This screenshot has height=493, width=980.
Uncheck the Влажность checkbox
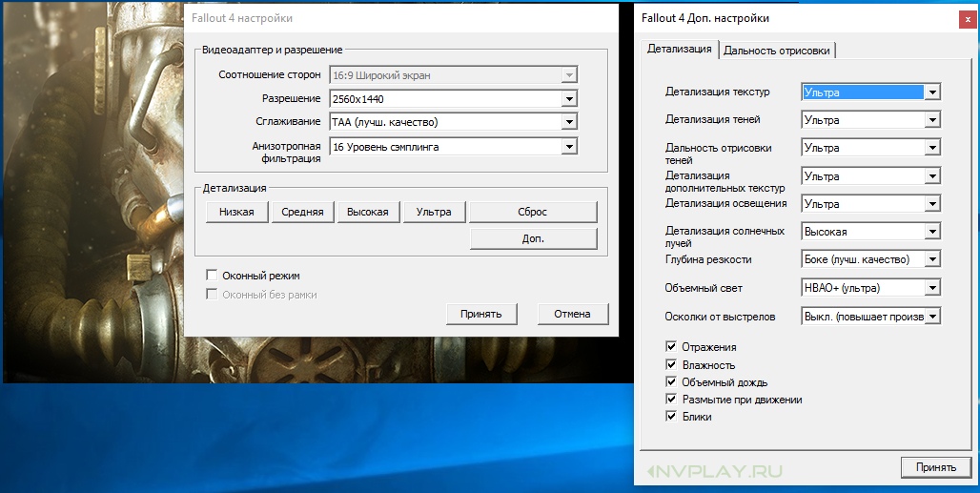pos(671,364)
